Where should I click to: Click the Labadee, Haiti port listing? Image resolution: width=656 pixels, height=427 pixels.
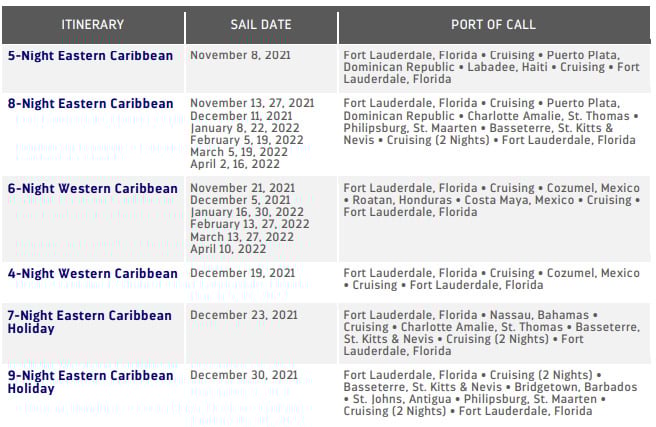(x=507, y=67)
